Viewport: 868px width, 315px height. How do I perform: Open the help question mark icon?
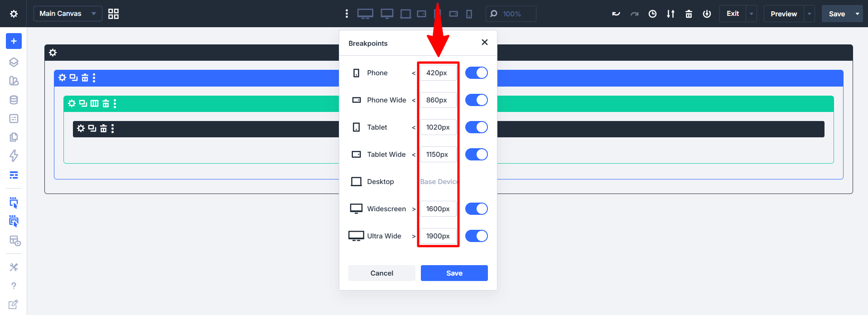pos(14,286)
